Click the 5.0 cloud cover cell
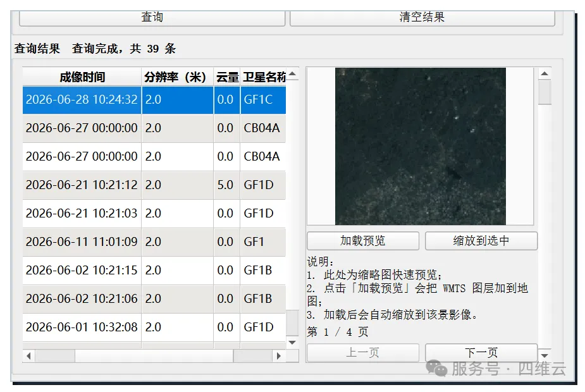 (227, 185)
